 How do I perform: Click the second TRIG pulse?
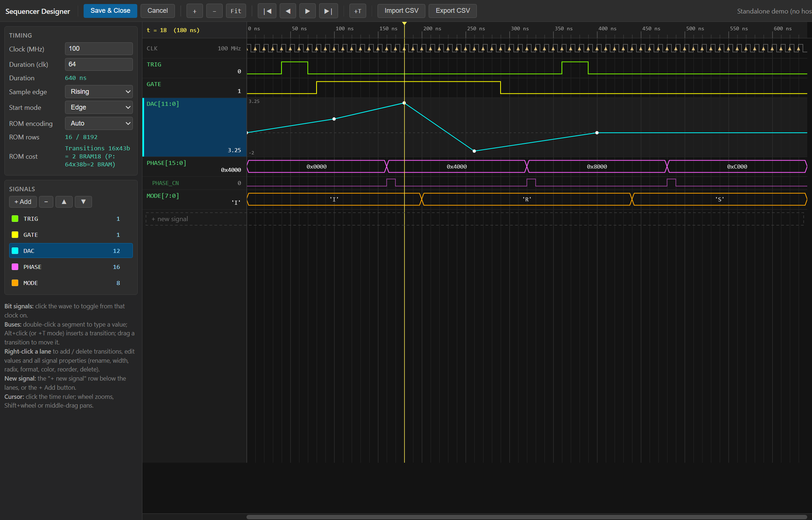pyautogui.click(x=575, y=68)
